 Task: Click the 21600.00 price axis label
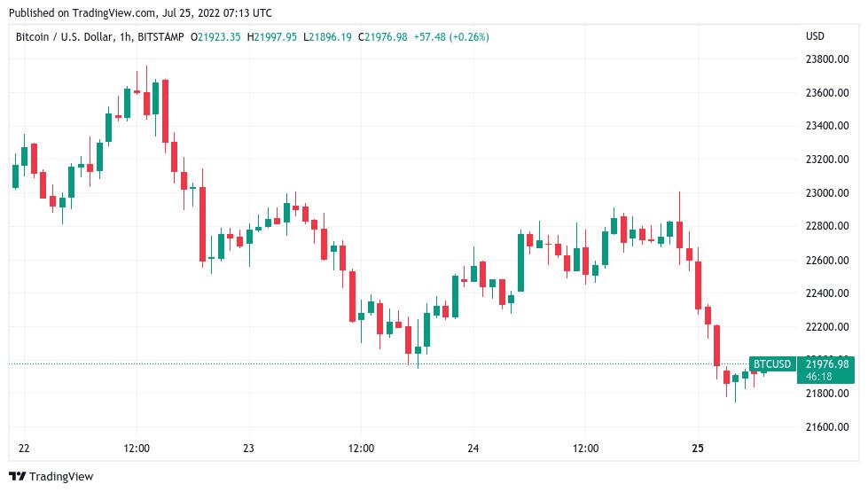coord(826,427)
